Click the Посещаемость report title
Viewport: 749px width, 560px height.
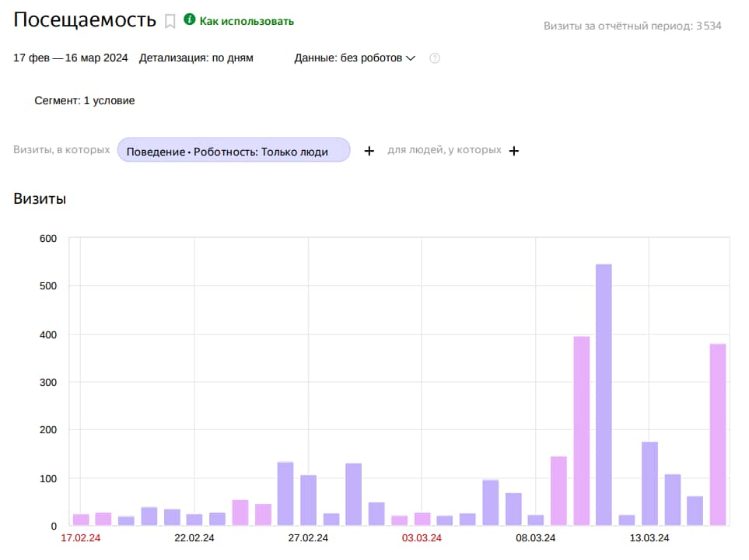pyautogui.click(x=85, y=20)
